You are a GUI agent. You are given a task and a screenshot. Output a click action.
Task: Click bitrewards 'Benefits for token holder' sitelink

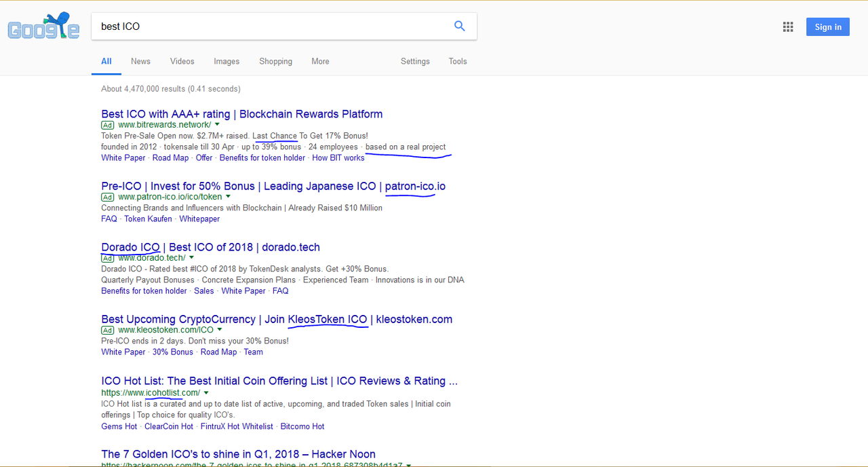pyautogui.click(x=262, y=157)
